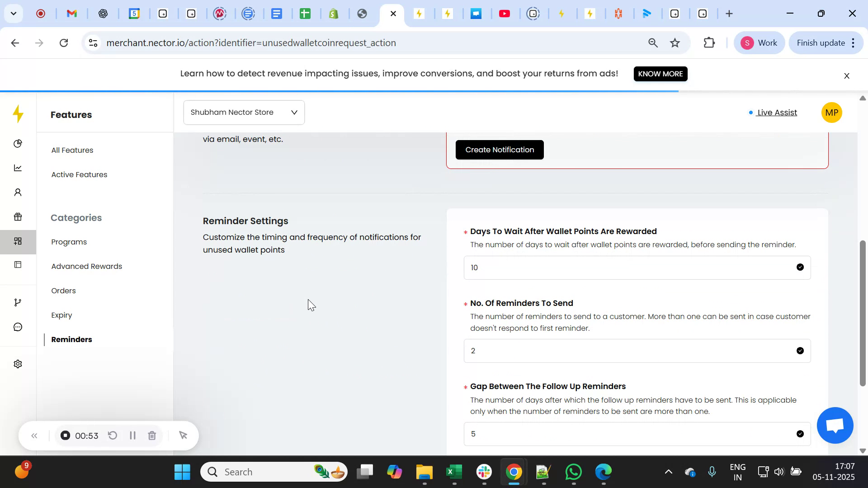Open the Work browser profile menu
Viewport: 868px width, 488px height.
click(759, 43)
